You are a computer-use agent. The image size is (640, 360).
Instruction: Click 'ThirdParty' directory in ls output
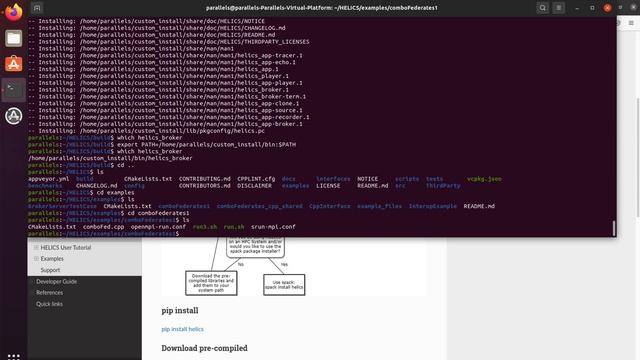443,186
